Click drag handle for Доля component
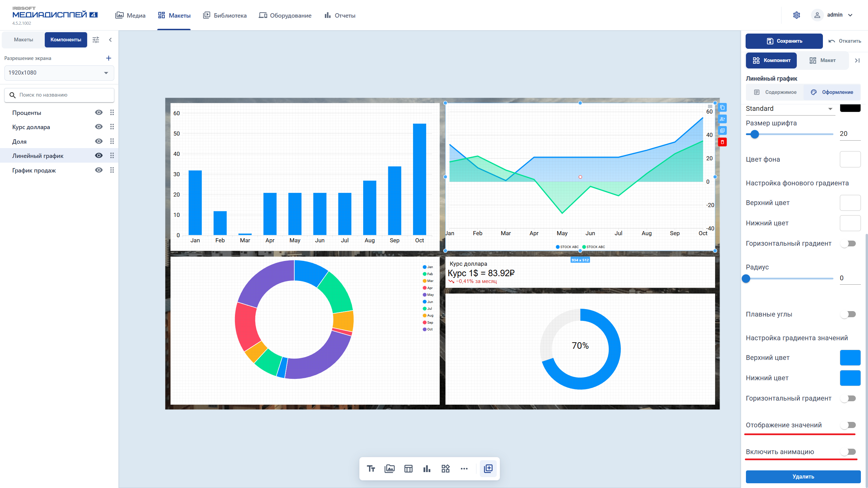Screen dimensions: 868x488 (112, 141)
